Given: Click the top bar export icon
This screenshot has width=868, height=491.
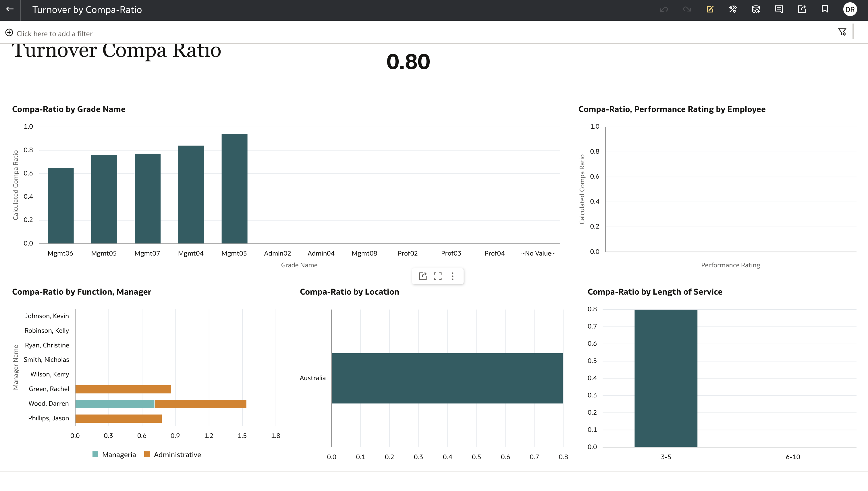Looking at the screenshot, I should tap(802, 9).
